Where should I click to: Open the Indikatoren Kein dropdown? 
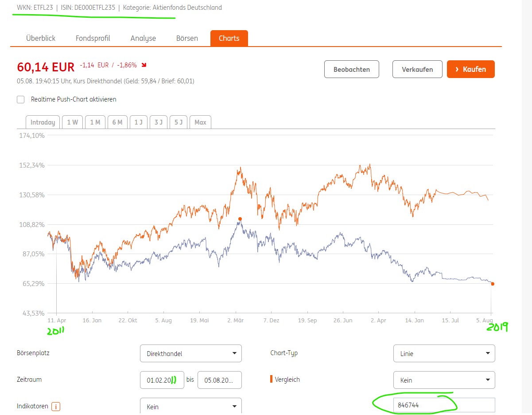[x=190, y=406]
